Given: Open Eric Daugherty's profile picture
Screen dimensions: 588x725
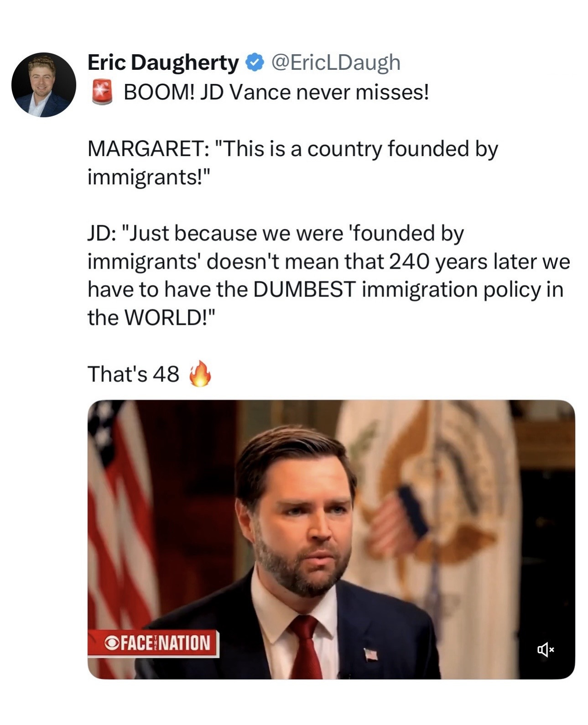Looking at the screenshot, I should point(44,85).
